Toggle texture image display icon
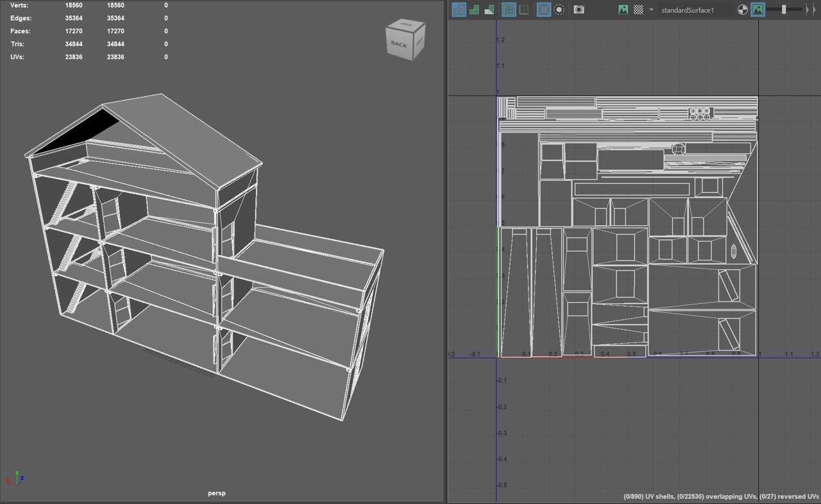Image resolution: width=821 pixels, height=504 pixels. (x=623, y=10)
